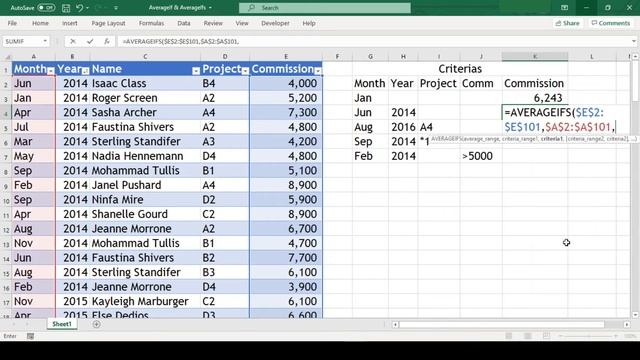
Task: Switch to the Home tab
Action: [x=40, y=23]
